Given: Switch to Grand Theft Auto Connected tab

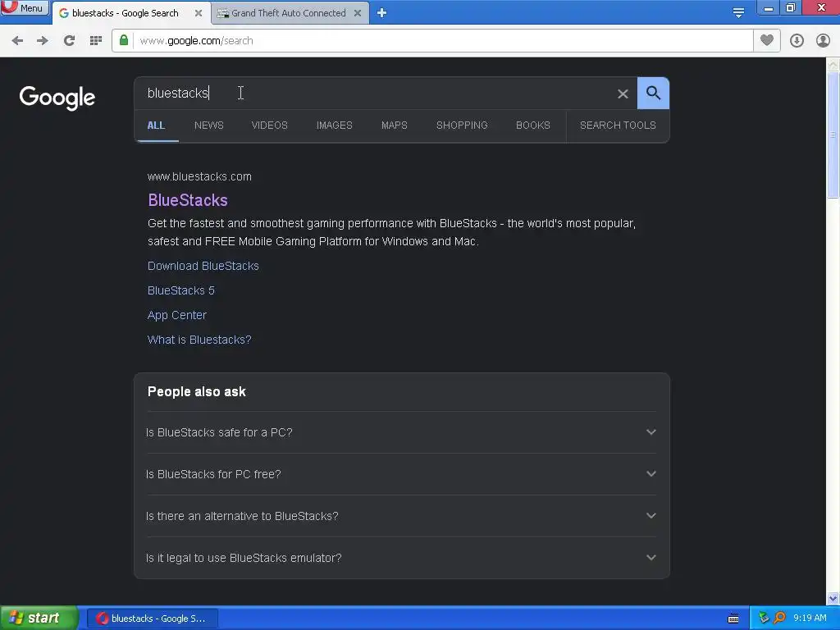Looking at the screenshot, I should tap(288, 13).
